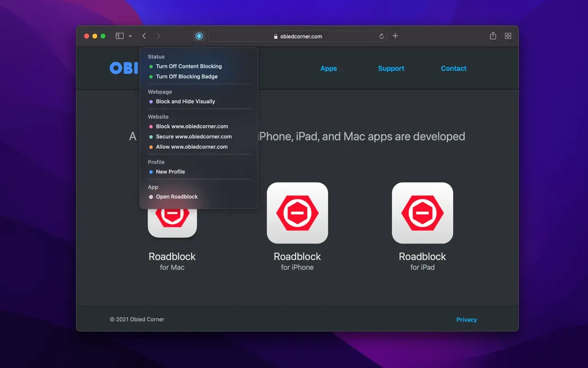The height and width of the screenshot is (368, 588).
Task: Click the obiedcorner.com address bar
Action: (297, 36)
